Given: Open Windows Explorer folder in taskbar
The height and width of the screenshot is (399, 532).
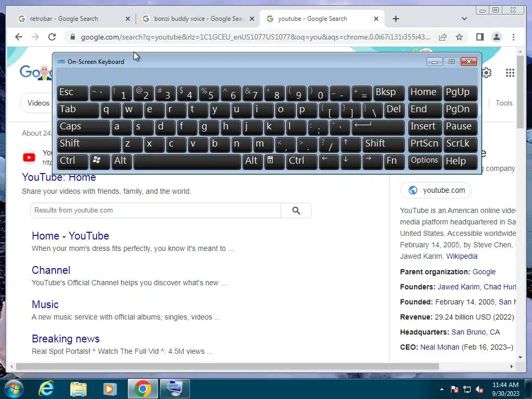Looking at the screenshot, I should (78, 389).
